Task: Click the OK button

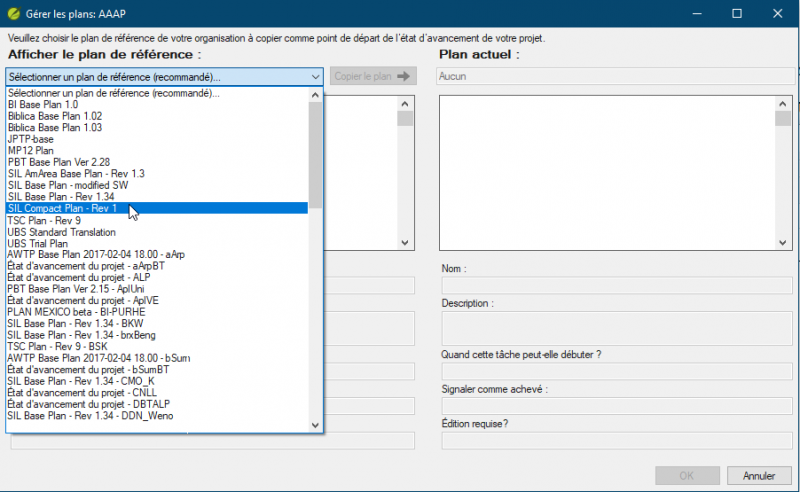Action: [687, 476]
